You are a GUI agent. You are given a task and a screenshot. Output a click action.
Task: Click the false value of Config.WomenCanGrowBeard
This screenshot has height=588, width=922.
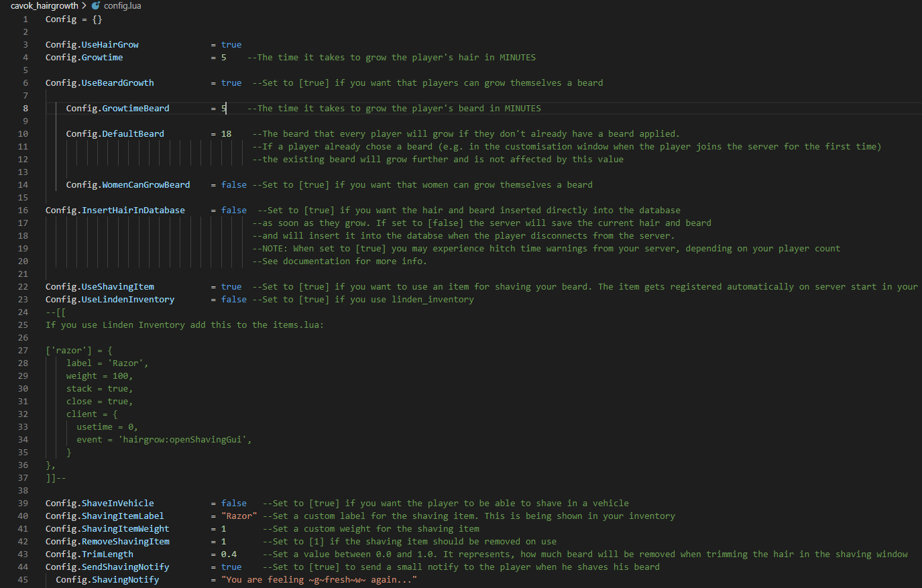[x=234, y=184]
